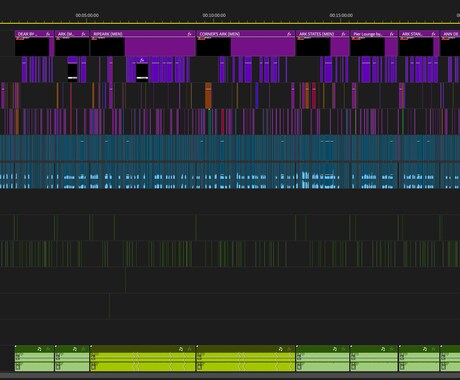
Task: Select black thumbnail inside DEAR BY clip
Action: click(32, 47)
